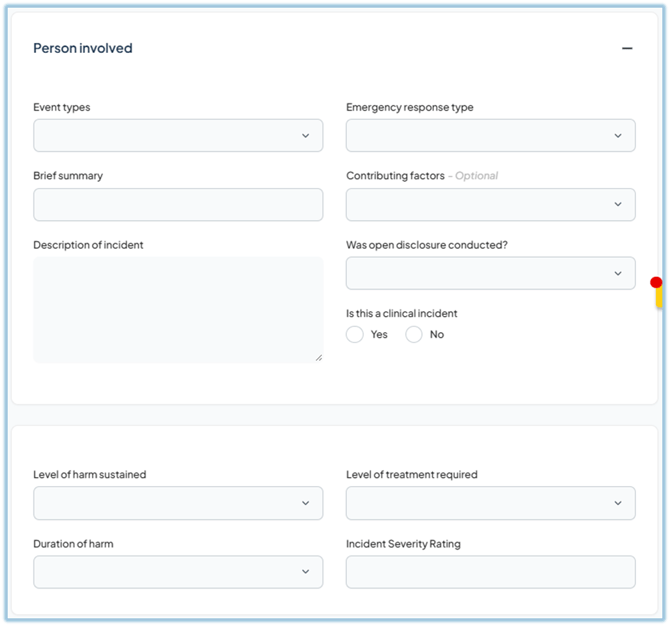Click inside the Description of incident textarea
The image size is (670, 626).
tap(178, 310)
